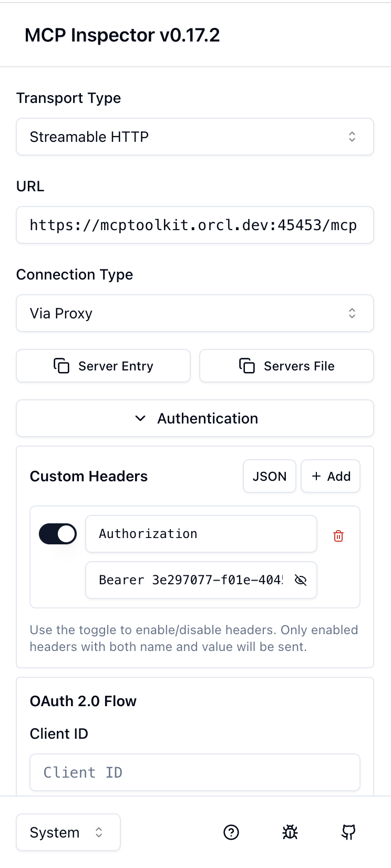Click the Client ID input field

195,772
